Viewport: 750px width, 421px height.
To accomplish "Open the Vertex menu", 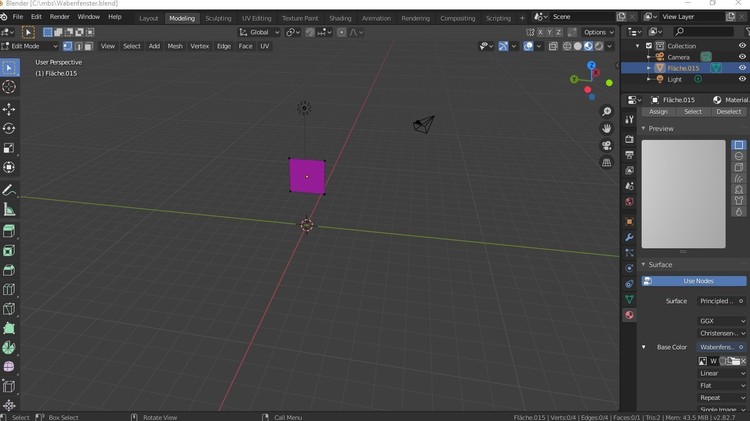I will (x=199, y=46).
